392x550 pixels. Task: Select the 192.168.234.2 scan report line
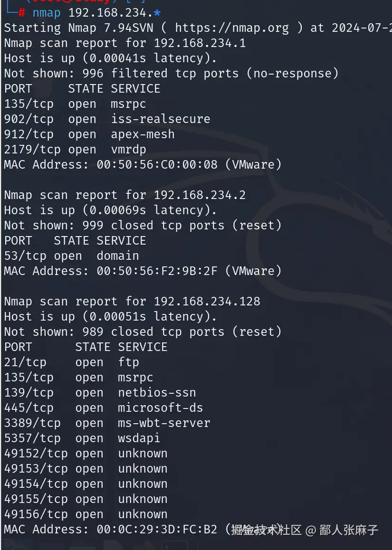point(124,195)
